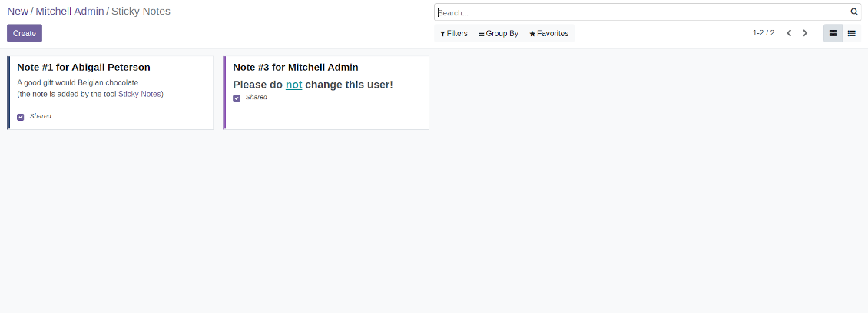Open Note #1 for Abigail Peterson card
This screenshot has height=313, width=868.
pos(84,68)
